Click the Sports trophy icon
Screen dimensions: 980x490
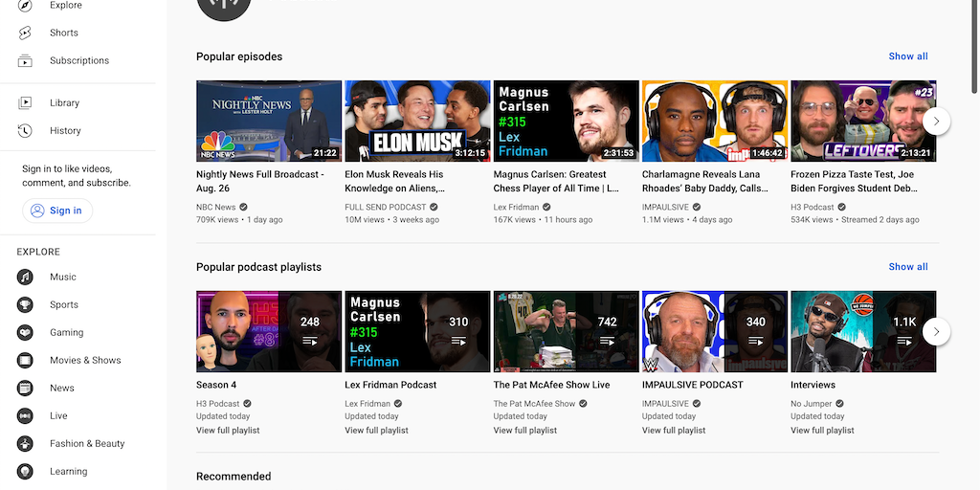(26, 304)
